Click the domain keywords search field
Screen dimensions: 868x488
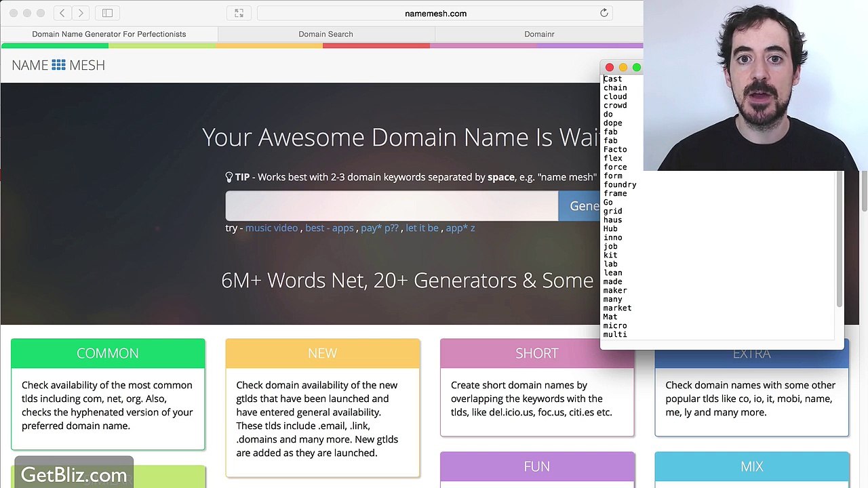[392, 206]
